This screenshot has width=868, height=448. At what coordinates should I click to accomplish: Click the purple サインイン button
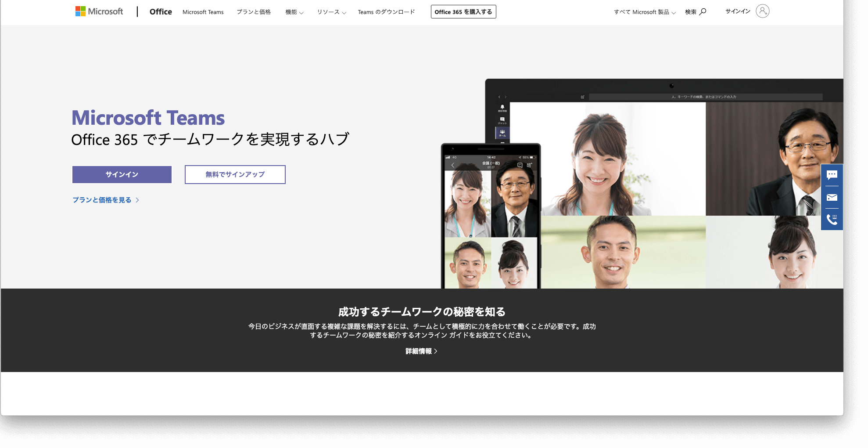point(122,174)
